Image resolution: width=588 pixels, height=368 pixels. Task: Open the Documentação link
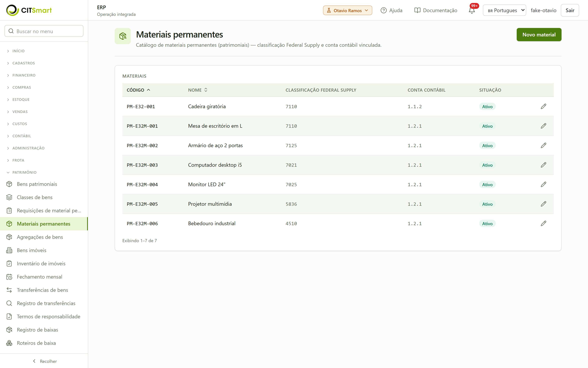coord(436,10)
